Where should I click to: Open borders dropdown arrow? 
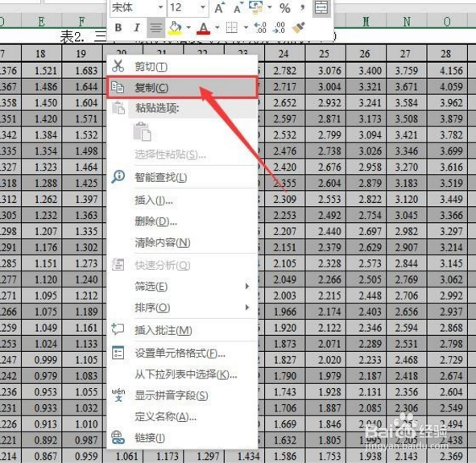pyautogui.click(x=246, y=27)
